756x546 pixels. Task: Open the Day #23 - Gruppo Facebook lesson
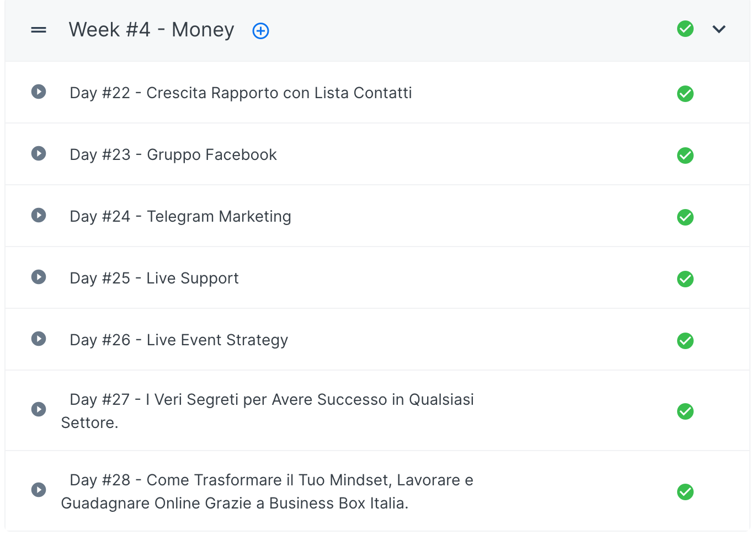coord(173,154)
